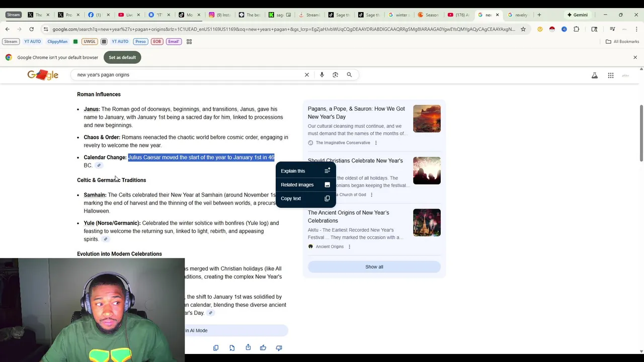Image resolution: width=644 pixels, height=362 pixels.
Task: Bookmark this page with star icon
Action: [x=523, y=29]
